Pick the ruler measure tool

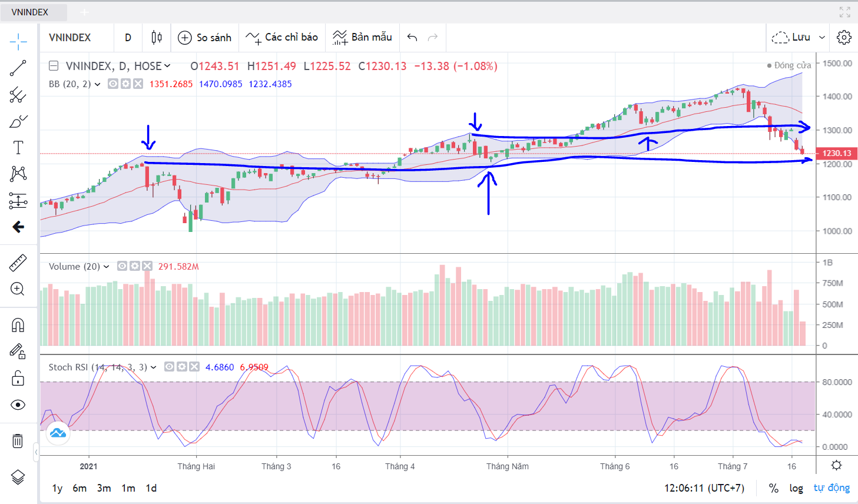point(18,263)
